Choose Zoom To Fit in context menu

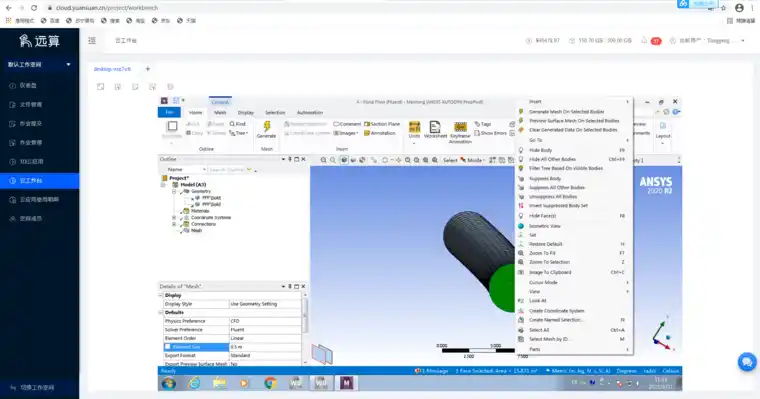point(573,253)
